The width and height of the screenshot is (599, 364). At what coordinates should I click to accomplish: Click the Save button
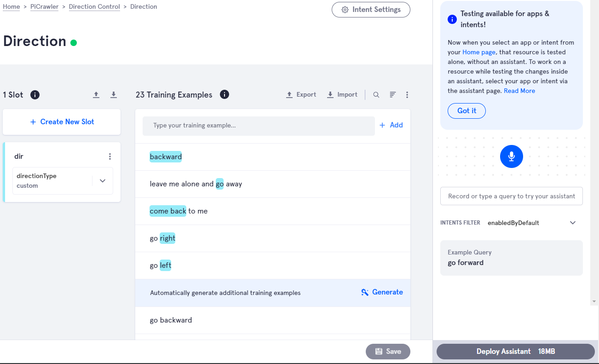tap(388, 352)
